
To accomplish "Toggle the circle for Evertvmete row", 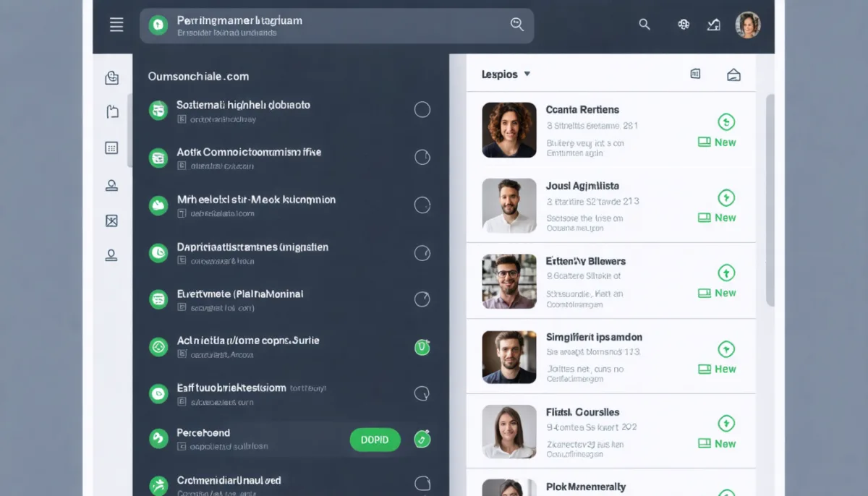I will click(x=422, y=299).
